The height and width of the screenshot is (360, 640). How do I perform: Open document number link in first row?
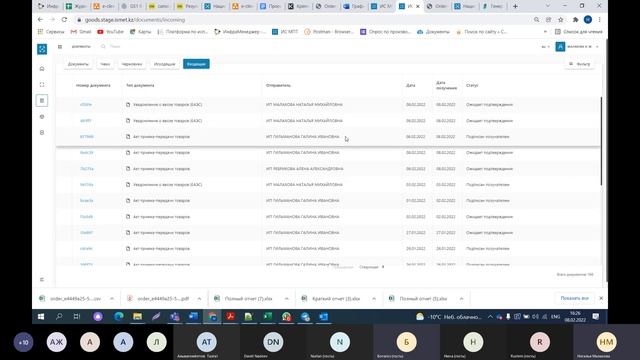pyautogui.click(x=86, y=104)
